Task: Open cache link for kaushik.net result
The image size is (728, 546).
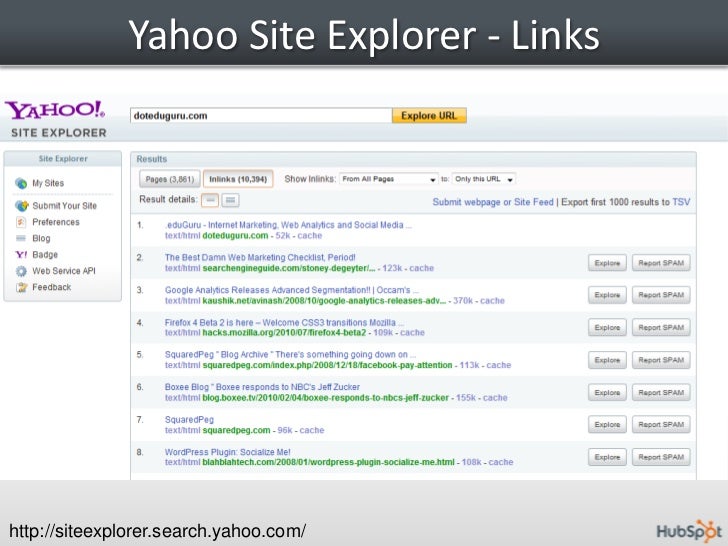Action: 492,300
